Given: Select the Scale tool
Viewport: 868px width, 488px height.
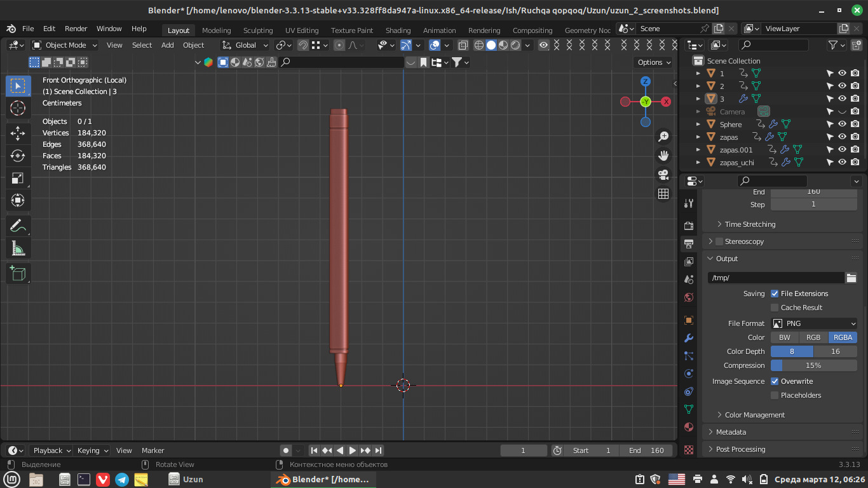Looking at the screenshot, I should pos(18,179).
